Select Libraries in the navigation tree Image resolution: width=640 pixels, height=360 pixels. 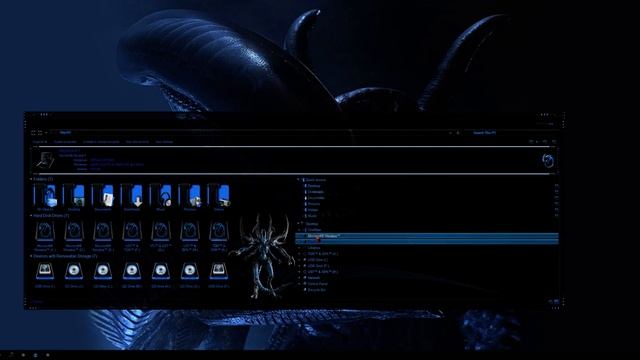pos(314,248)
